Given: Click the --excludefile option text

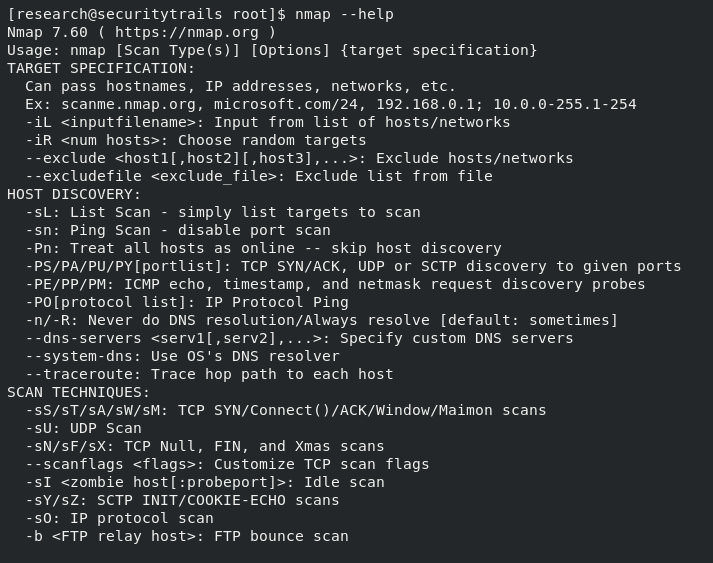Looking at the screenshot, I should pos(84,176).
